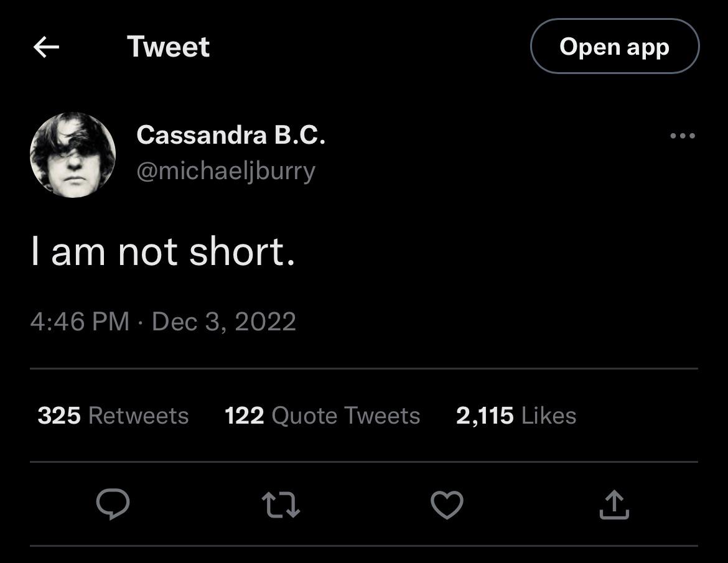
Task: Click the 4:46 PM timestamp
Action: click(80, 322)
